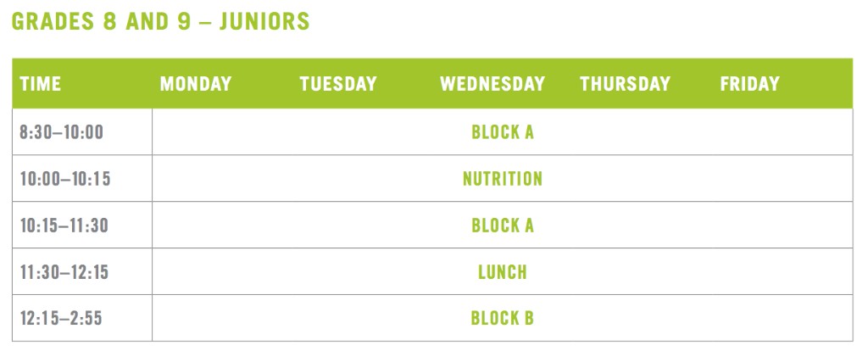Click the 11:30–12:15 time cell
The height and width of the screenshot is (351, 868).
(x=64, y=272)
